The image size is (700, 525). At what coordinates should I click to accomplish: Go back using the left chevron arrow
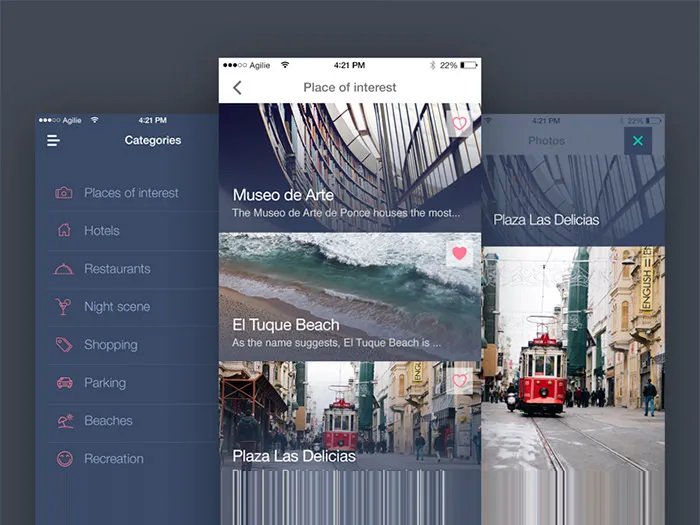coord(237,88)
